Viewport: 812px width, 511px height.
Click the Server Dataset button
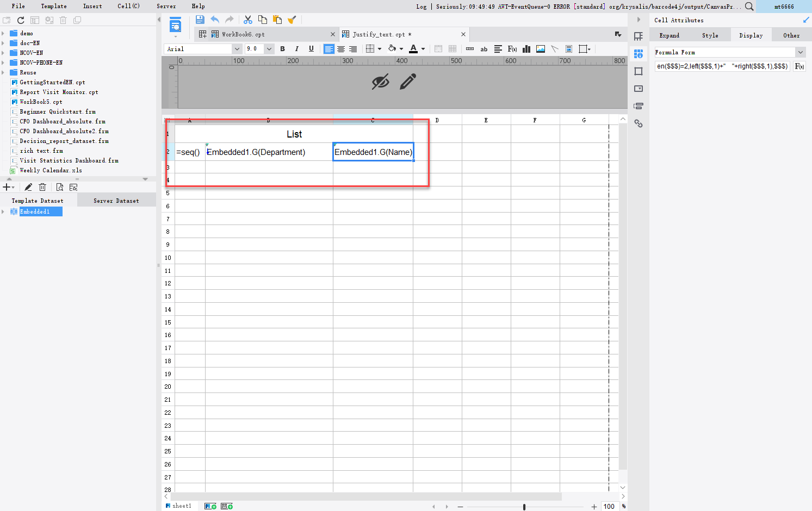116,200
